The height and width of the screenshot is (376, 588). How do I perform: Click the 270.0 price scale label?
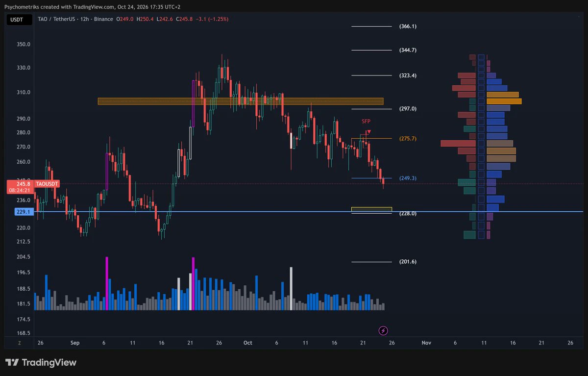[x=24, y=147]
